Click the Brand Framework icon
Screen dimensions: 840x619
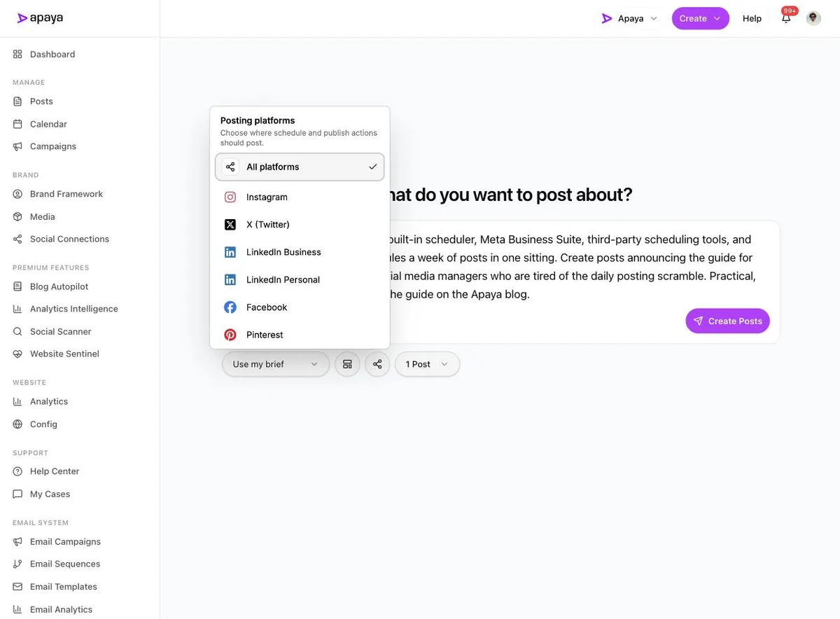(x=17, y=194)
